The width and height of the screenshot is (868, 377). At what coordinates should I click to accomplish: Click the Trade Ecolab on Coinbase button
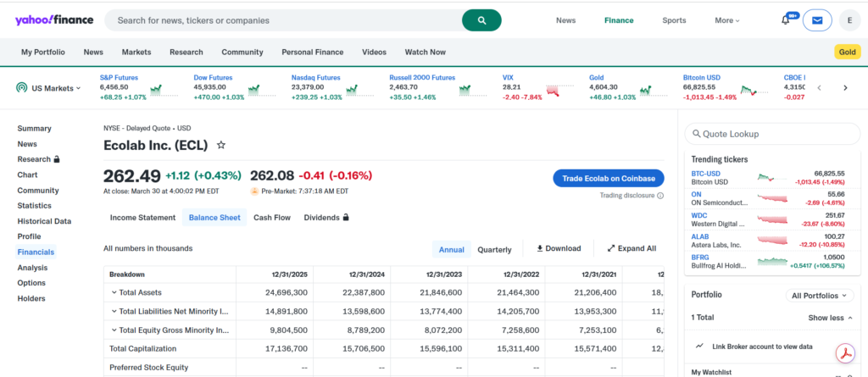click(608, 179)
